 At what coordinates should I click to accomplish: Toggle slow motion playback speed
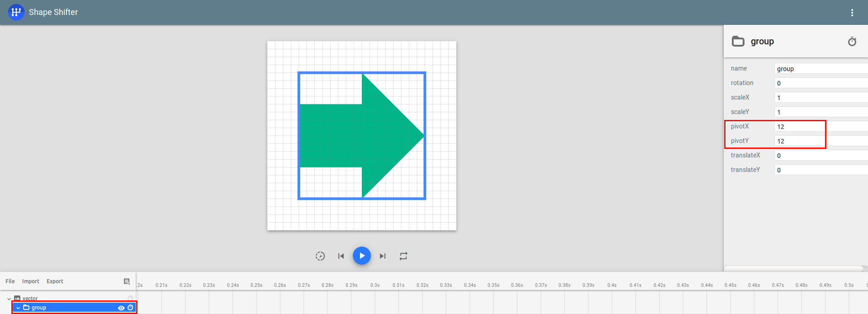point(320,256)
